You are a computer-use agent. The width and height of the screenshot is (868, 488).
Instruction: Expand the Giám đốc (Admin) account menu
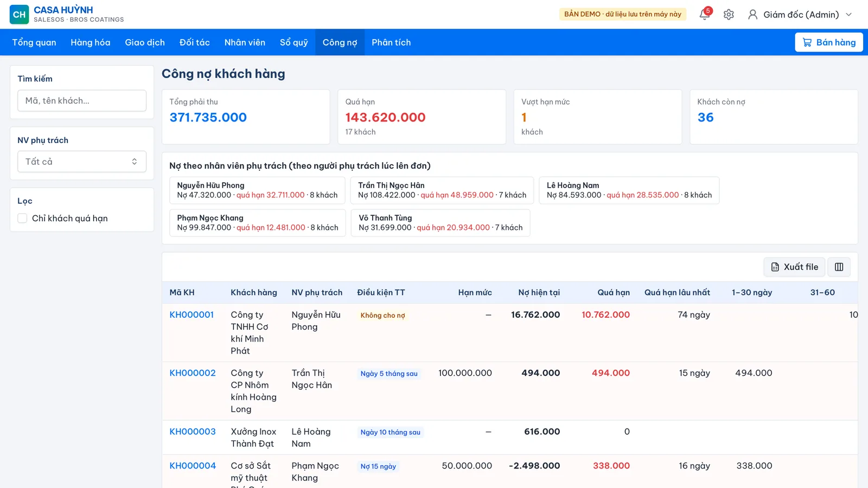[800, 15]
